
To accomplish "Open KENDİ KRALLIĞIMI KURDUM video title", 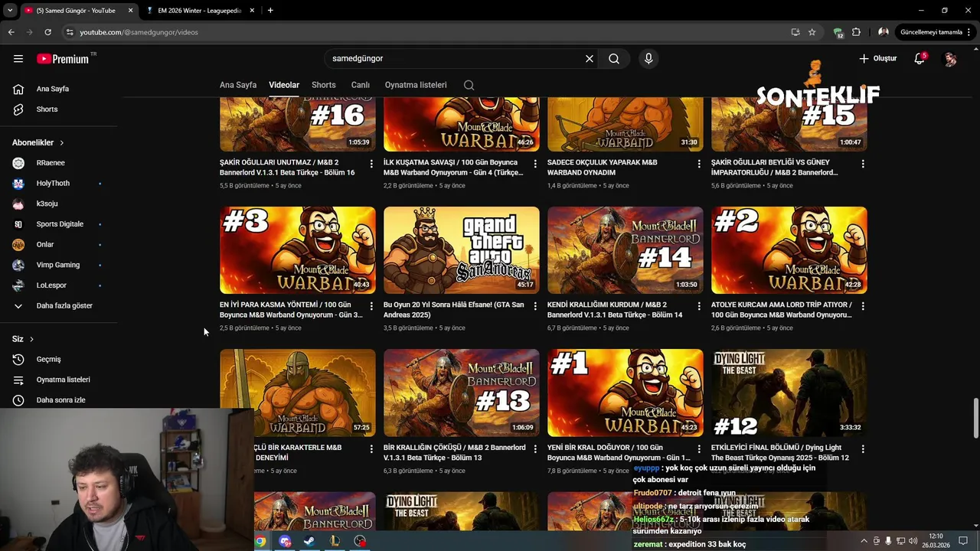I will point(615,309).
